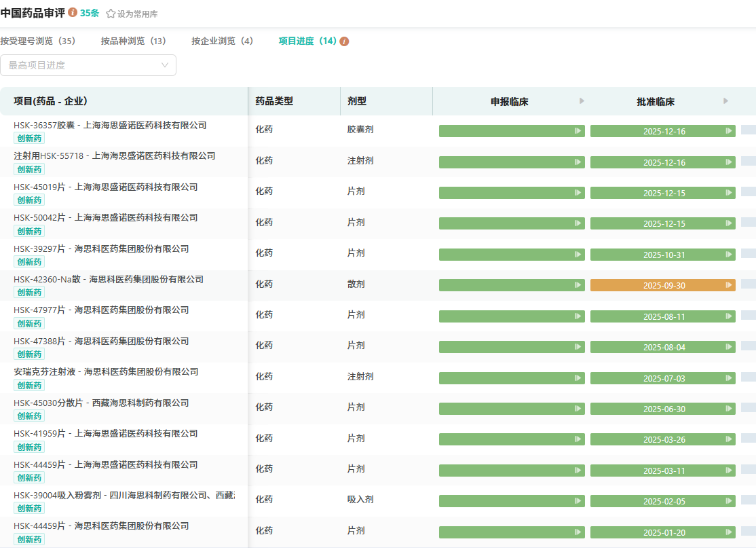This screenshot has width=756, height=552.
Task: Open HSK-45019片 project link
Action: 105,187
